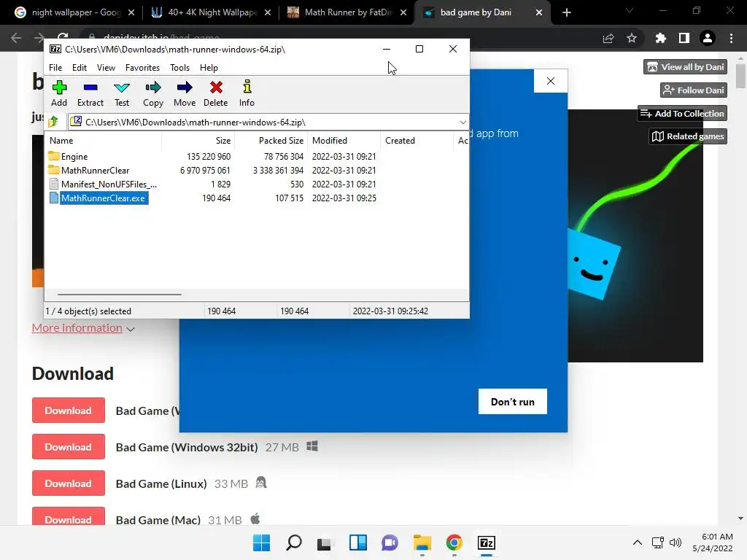
Task: Switch to Math Runner by FatDino tab
Action: tap(347, 12)
